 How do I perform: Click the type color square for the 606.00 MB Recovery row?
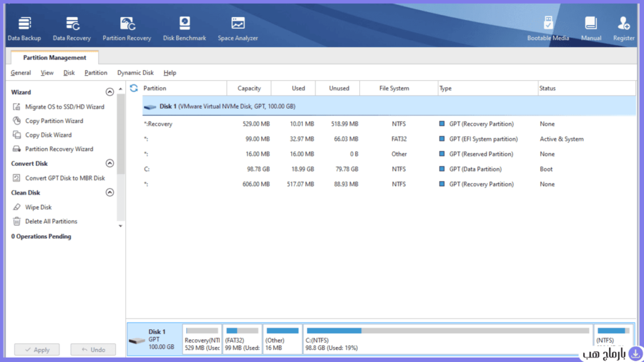442,184
